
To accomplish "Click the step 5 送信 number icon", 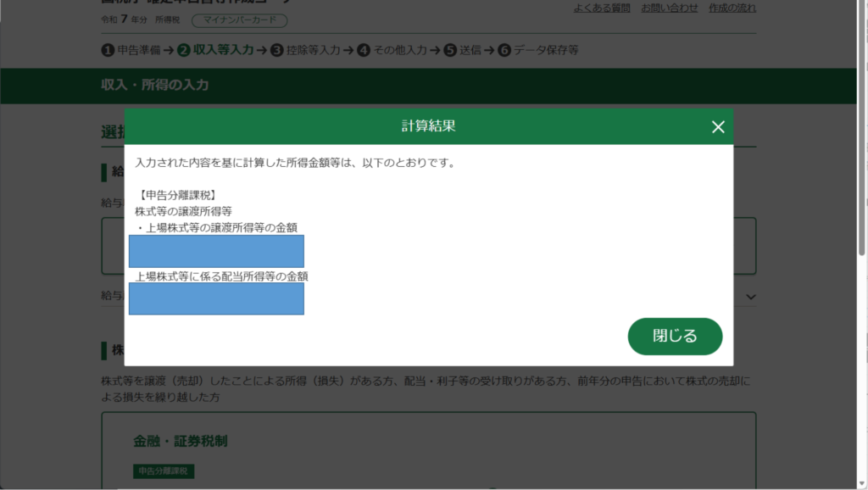I will 450,50.
